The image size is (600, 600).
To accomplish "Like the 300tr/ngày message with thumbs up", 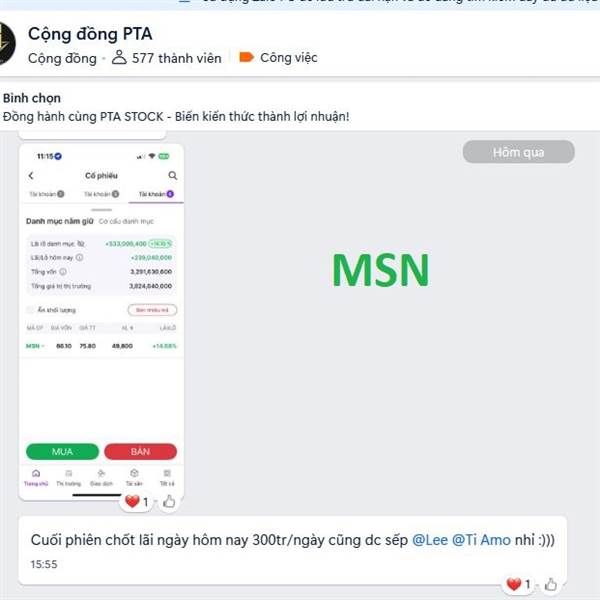I will click(x=551, y=584).
